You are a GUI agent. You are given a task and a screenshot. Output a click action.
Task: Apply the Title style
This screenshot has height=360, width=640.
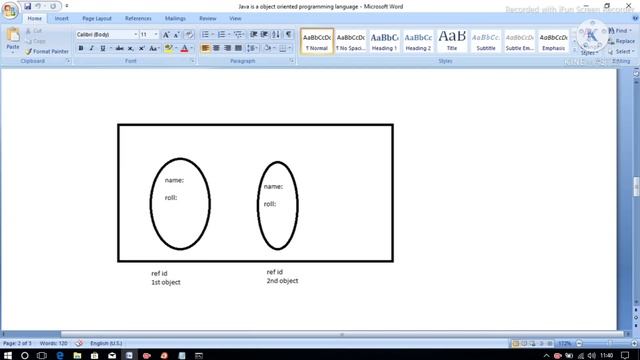click(x=452, y=41)
